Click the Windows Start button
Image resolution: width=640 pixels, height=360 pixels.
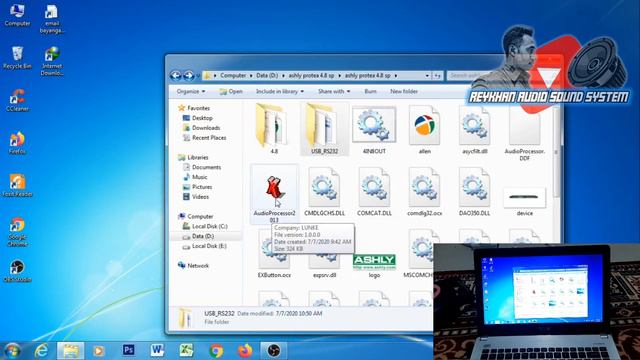point(12,351)
